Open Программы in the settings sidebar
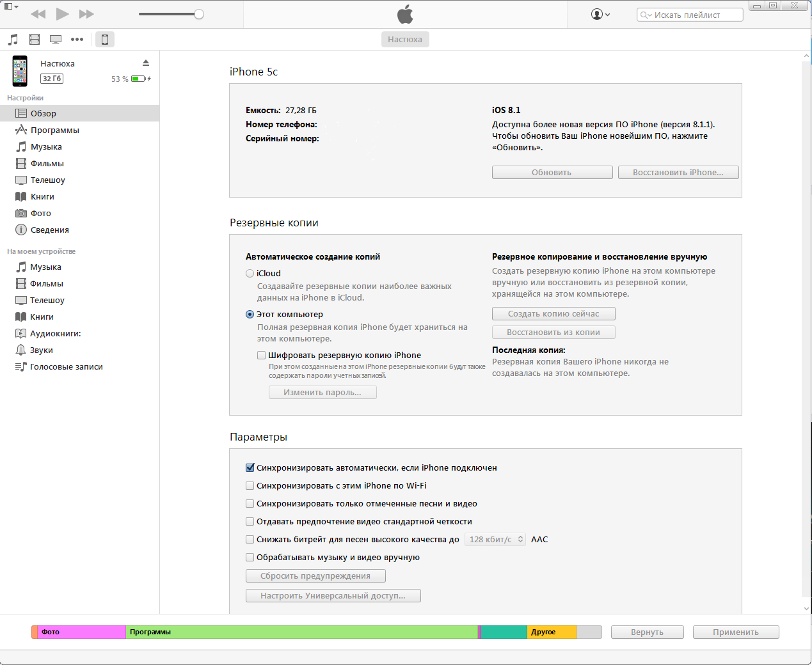 coord(55,130)
